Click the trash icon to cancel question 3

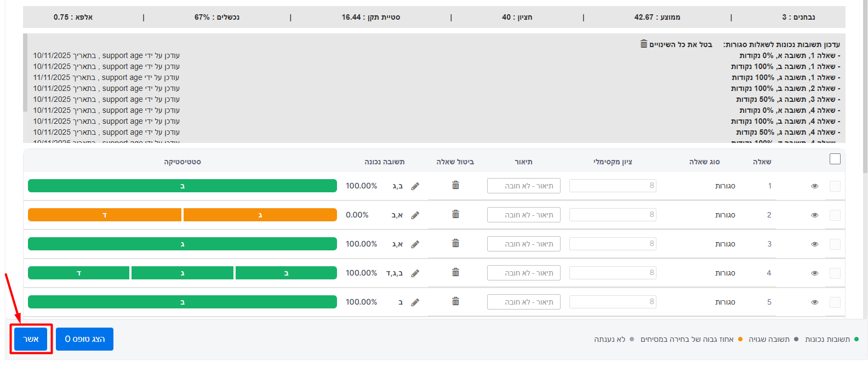tap(455, 243)
